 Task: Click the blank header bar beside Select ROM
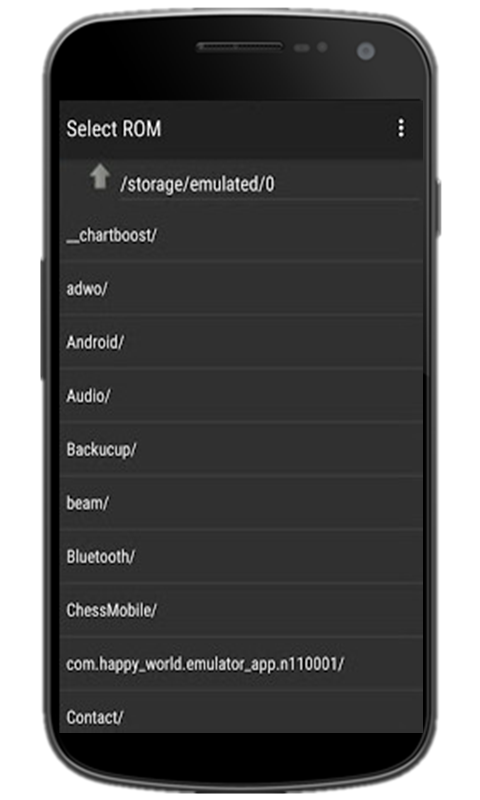[x=276, y=128]
